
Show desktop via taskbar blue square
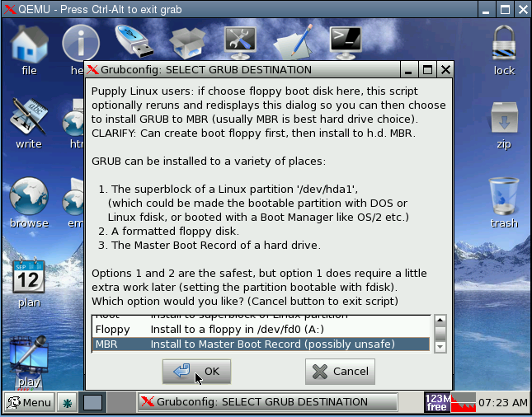[x=92, y=402]
